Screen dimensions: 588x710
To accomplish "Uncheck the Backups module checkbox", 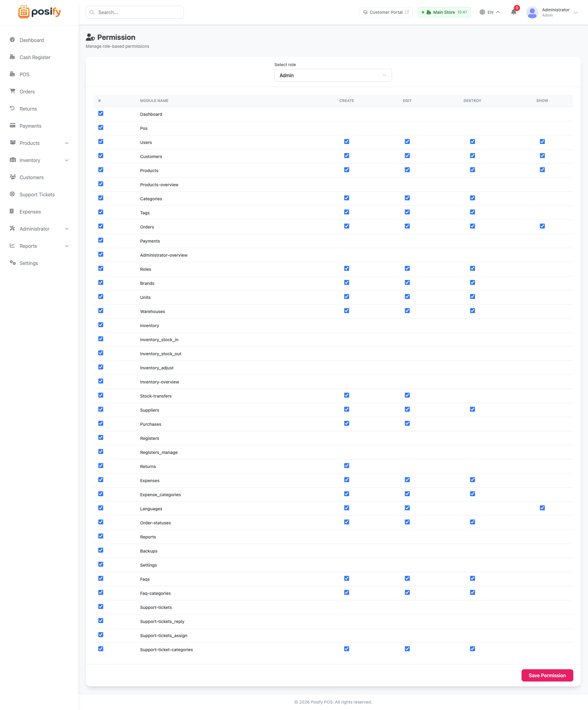I will pos(101,550).
